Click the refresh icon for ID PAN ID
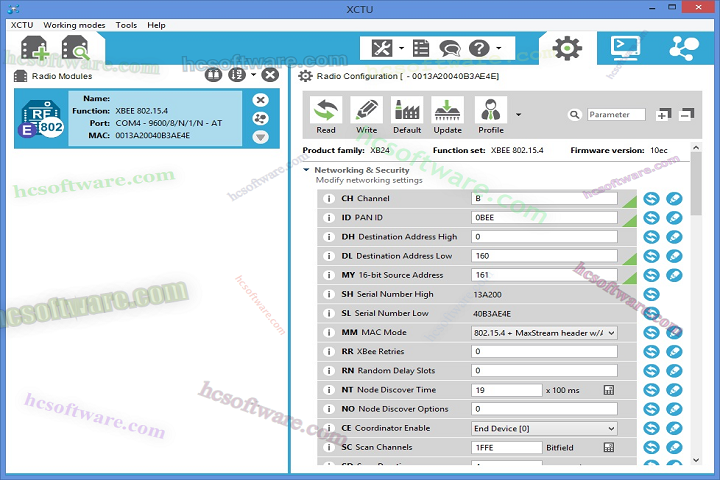This screenshot has height=480, width=720. pos(651,218)
